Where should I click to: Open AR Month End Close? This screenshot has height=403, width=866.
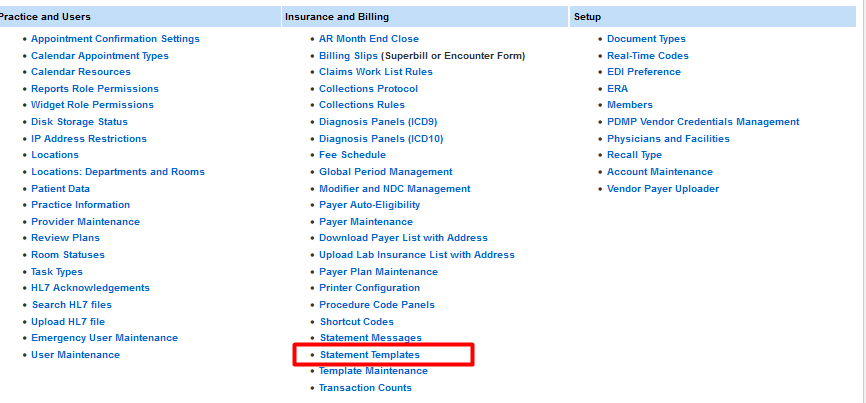coord(368,39)
